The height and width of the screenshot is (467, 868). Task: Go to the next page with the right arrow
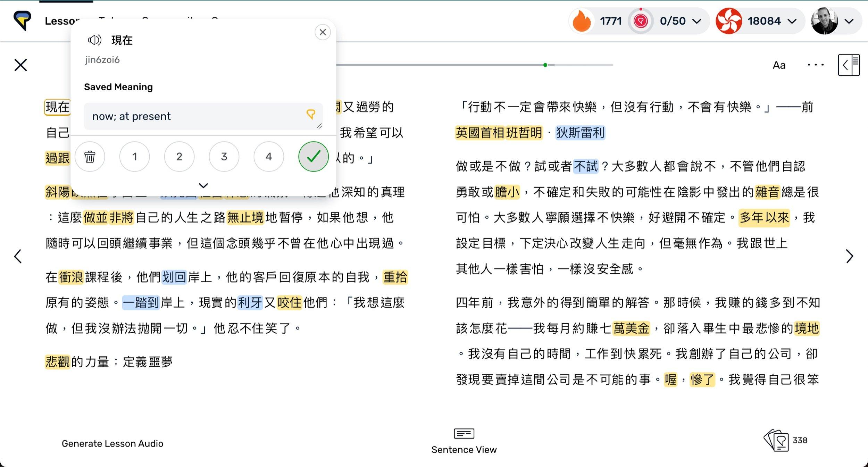(850, 256)
